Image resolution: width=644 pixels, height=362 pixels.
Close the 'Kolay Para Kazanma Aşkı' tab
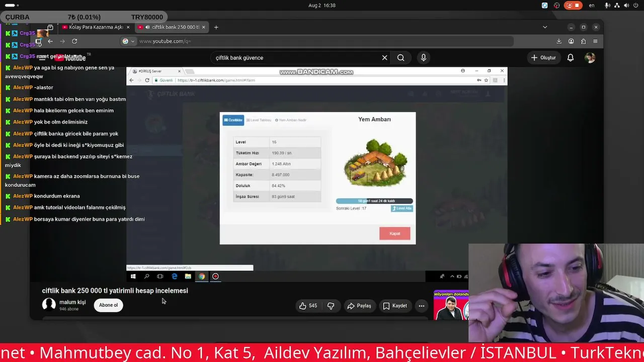click(x=128, y=27)
